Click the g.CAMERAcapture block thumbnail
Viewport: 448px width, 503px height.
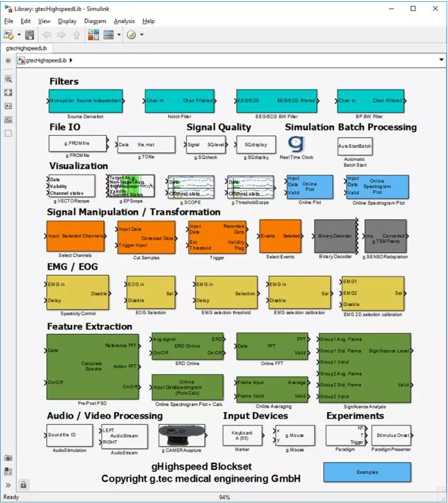click(x=181, y=436)
